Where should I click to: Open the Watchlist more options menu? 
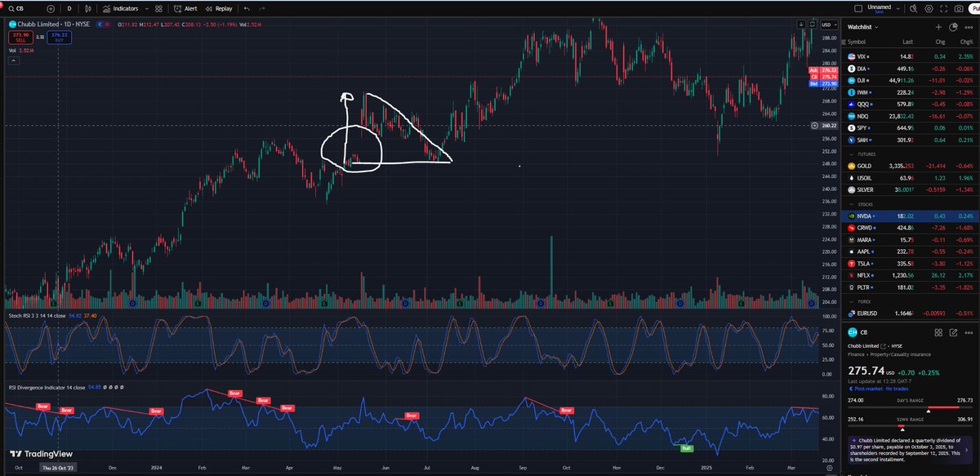point(969,27)
